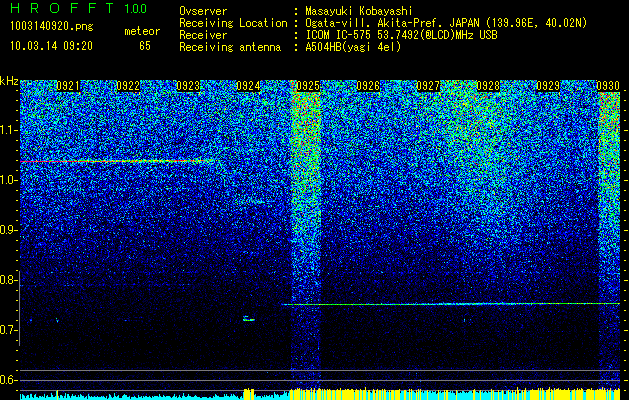629x400 pixels.
Task: Click the 0926 time marker
Action: tap(368, 86)
